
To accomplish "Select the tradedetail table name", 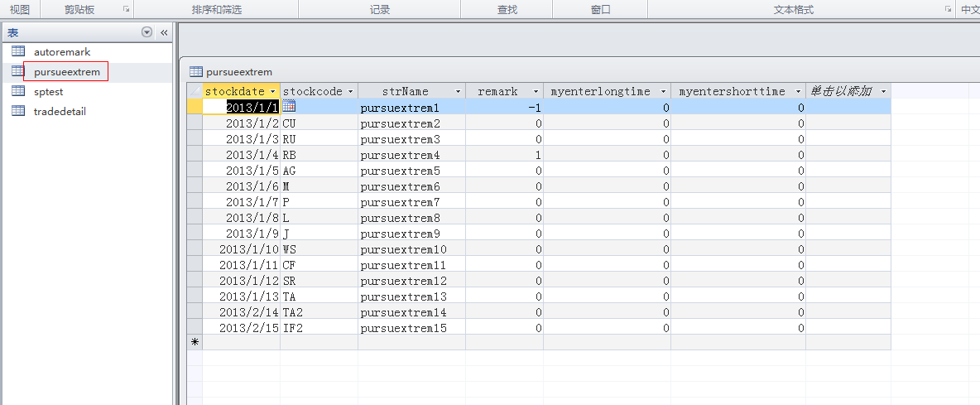I will tap(60, 111).
